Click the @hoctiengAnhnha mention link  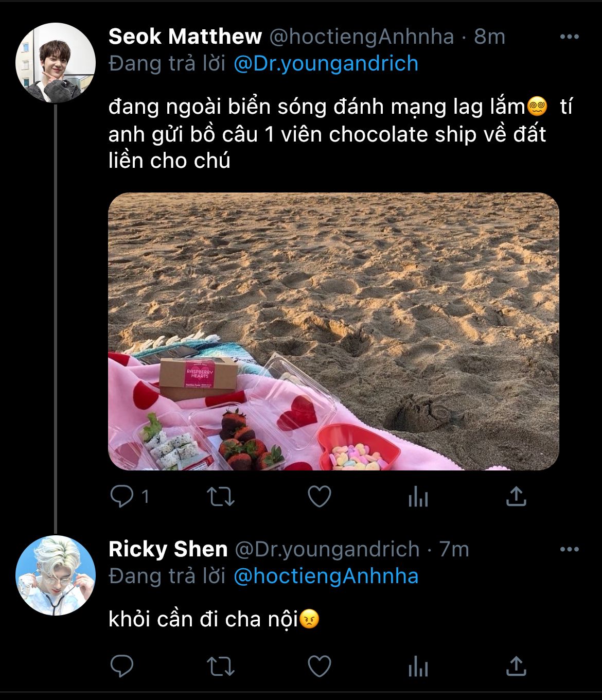tap(326, 576)
